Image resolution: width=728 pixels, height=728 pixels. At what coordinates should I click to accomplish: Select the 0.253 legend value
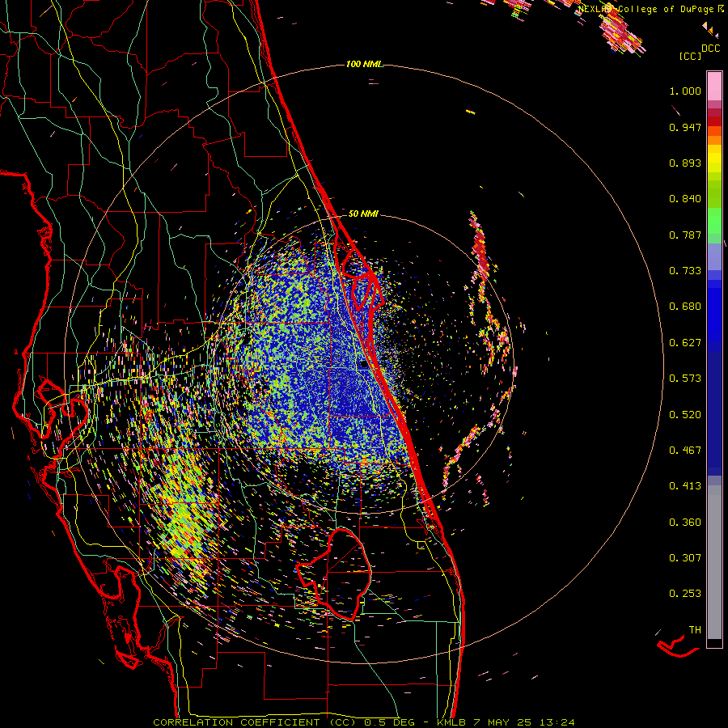pos(685,594)
